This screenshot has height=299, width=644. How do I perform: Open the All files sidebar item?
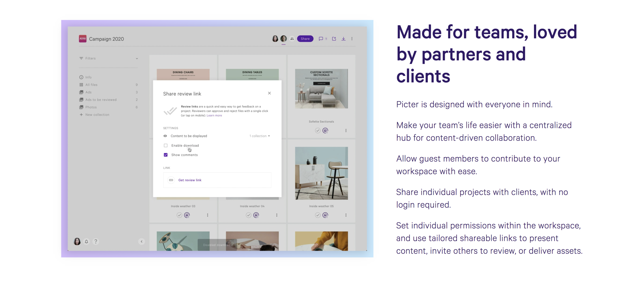91,85
